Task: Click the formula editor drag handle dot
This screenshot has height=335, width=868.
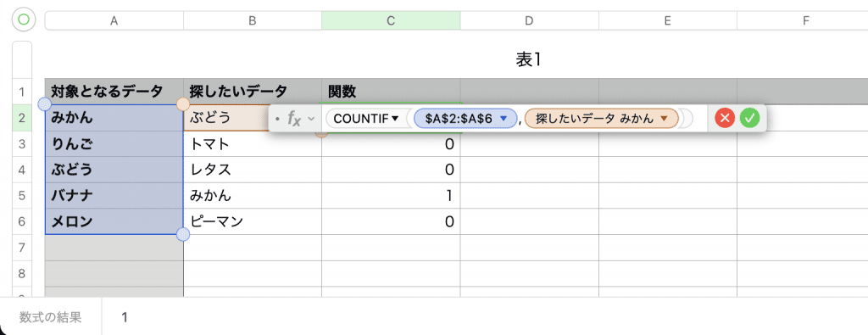Action: pyautogui.click(x=277, y=119)
